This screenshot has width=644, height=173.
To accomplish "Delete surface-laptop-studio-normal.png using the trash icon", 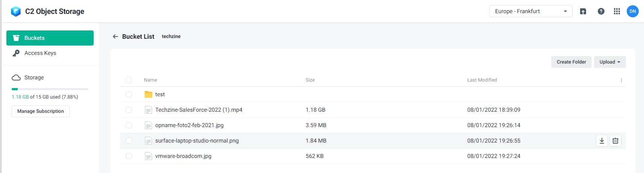I will pyautogui.click(x=615, y=141).
